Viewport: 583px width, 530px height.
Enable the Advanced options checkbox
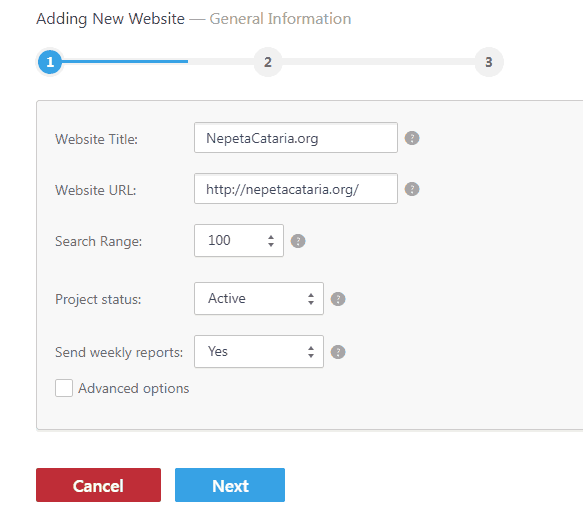click(64, 388)
